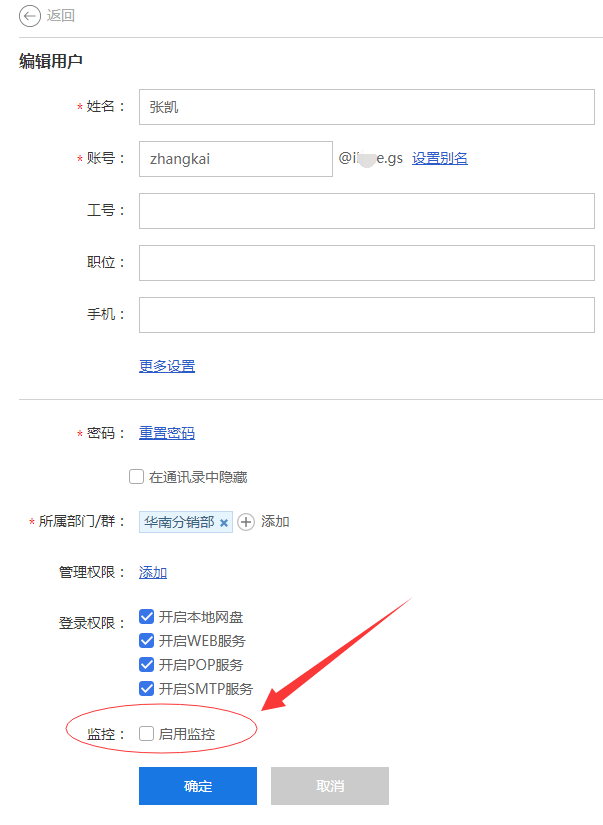Screen dimensions: 603x825
Task: Enable 启用监控 checkbox
Action: [146, 733]
